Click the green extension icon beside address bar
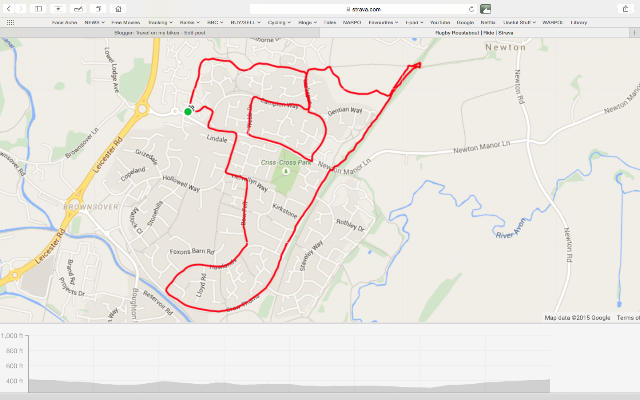Viewport: 640px width, 400px height. pyautogui.click(x=485, y=9)
